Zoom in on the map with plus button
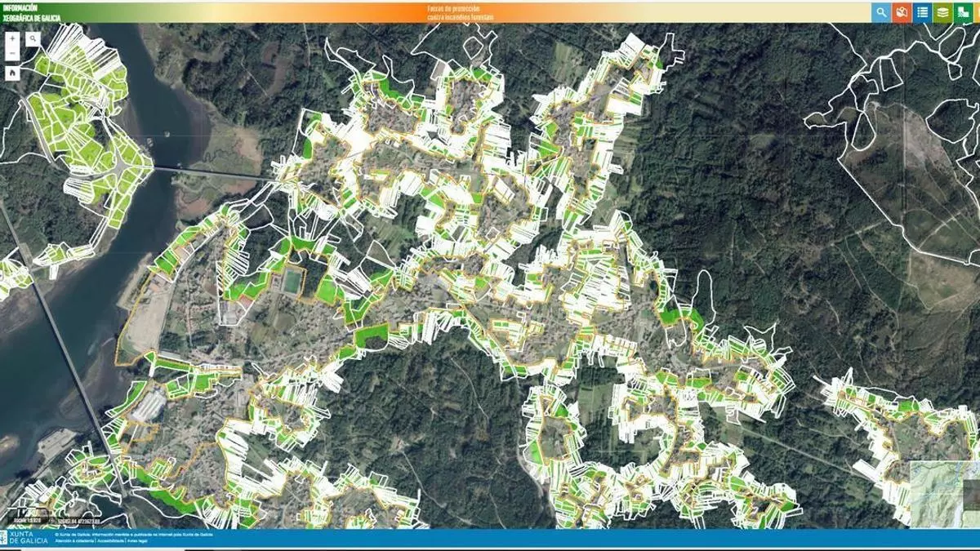 coord(13,38)
